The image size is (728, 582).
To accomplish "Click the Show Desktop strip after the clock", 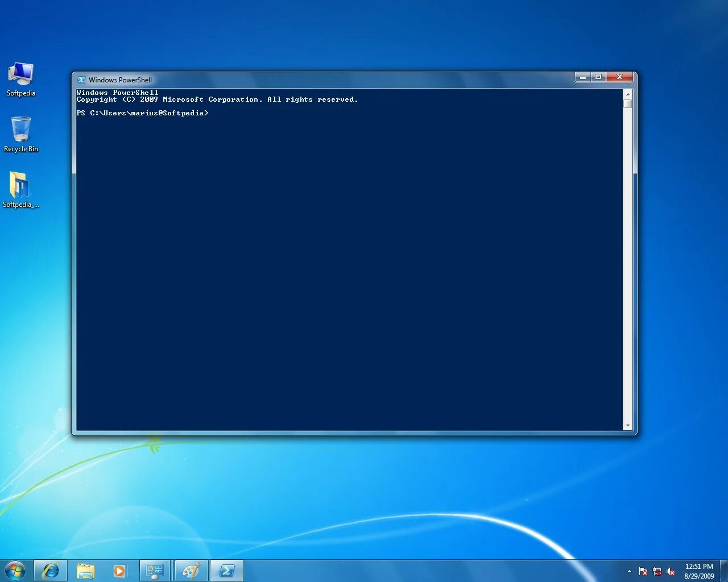I will 724,571.
